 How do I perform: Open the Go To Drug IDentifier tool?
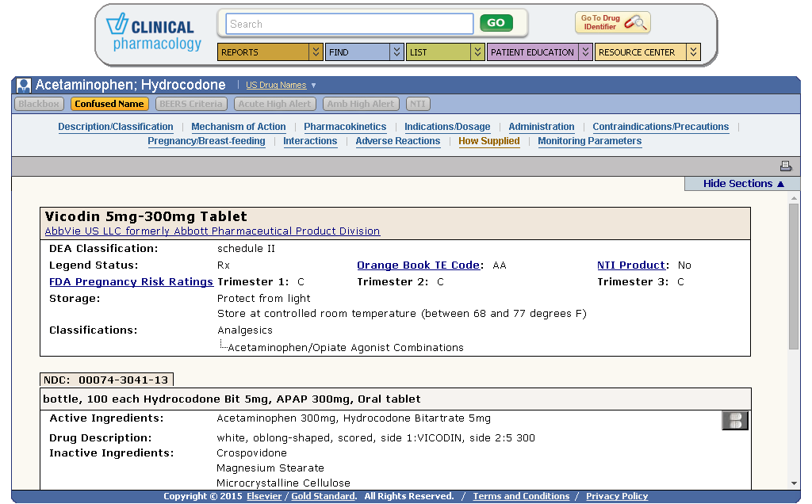tap(613, 22)
